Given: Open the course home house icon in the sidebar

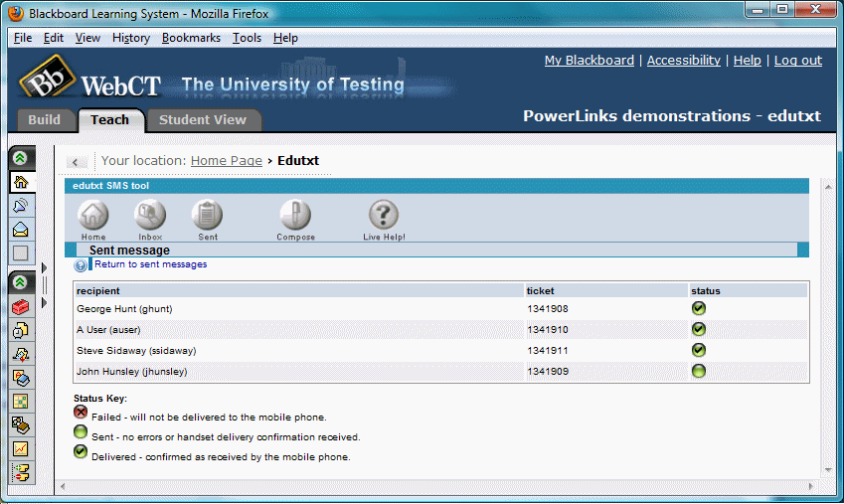Looking at the screenshot, I should coord(21,182).
